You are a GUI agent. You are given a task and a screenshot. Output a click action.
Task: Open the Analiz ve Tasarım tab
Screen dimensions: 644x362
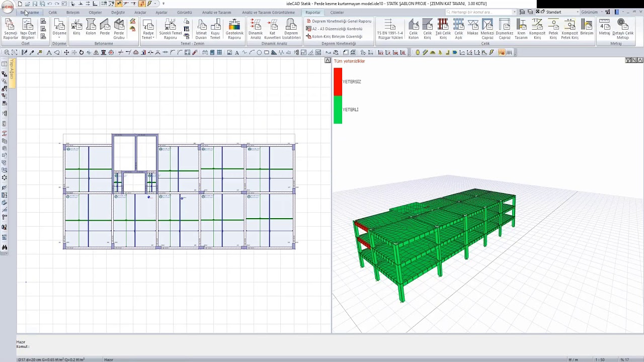pos(216,13)
